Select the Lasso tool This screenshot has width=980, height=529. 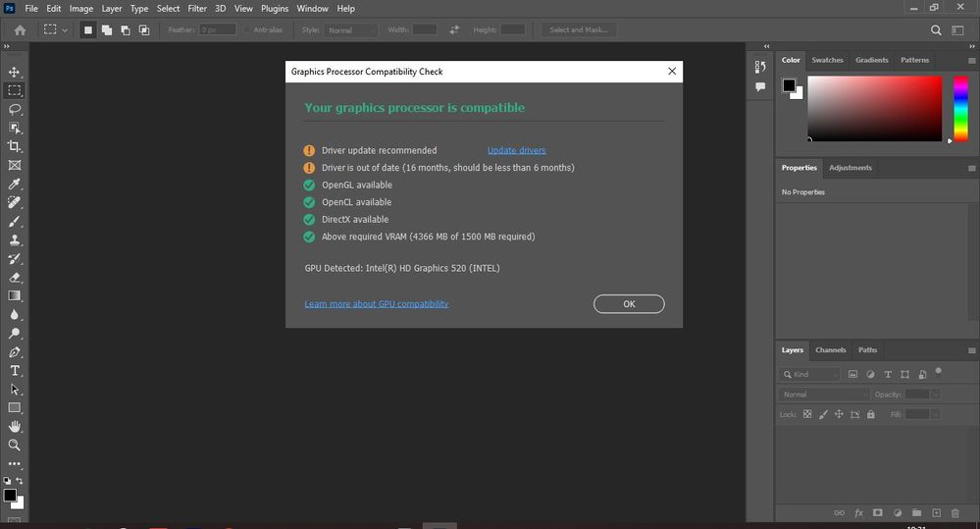[15, 109]
